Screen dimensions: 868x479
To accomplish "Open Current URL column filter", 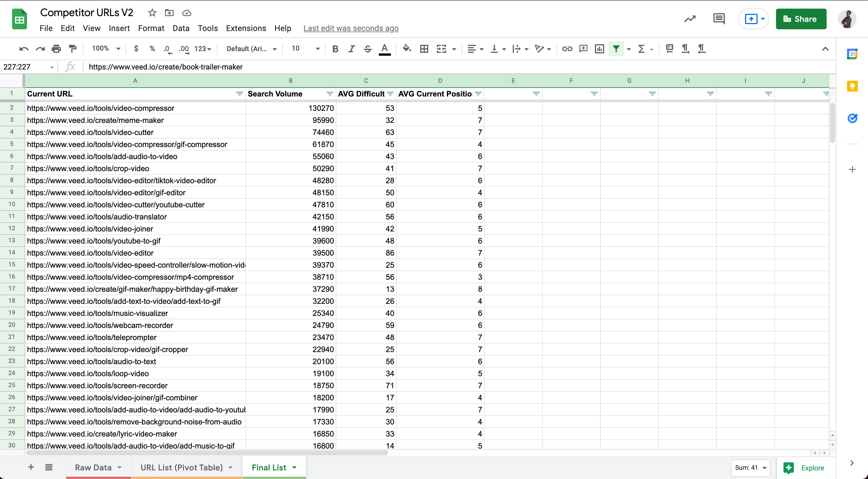I will pyautogui.click(x=240, y=94).
